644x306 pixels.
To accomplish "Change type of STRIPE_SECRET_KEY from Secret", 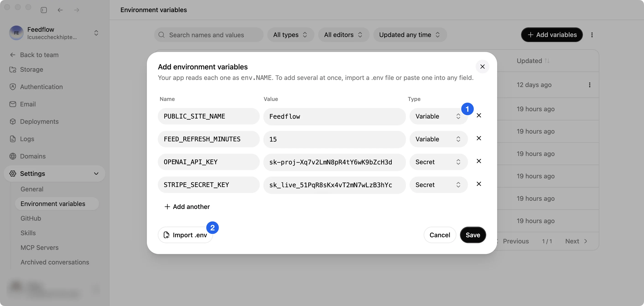I will tap(438, 185).
